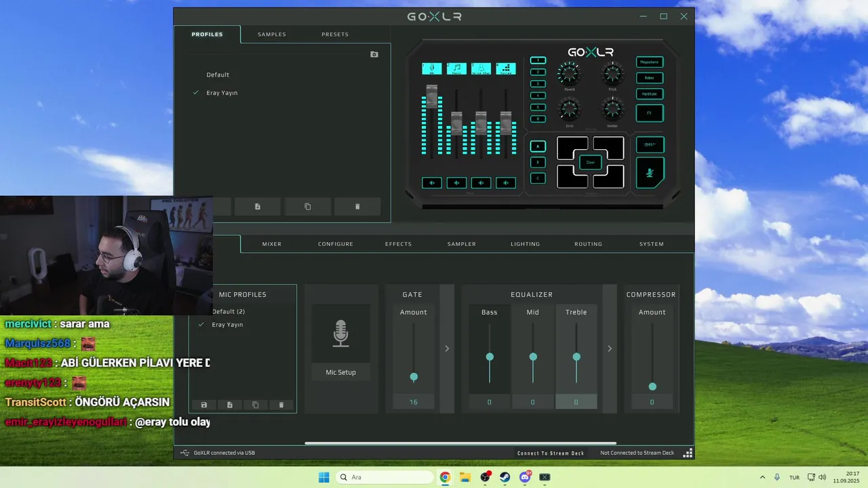Open the Routing tab
This screenshot has width=868, height=488.
(588, 244)
